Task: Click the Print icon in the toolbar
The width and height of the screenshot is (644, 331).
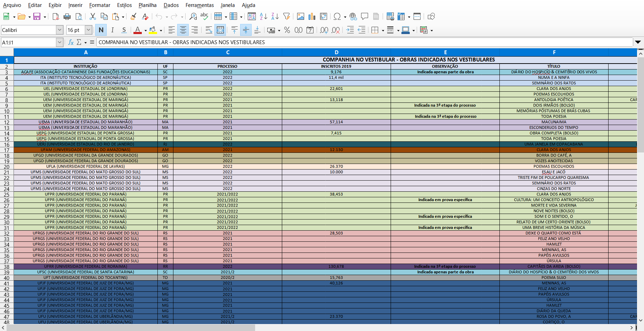Action: click(x=67, y=17)
